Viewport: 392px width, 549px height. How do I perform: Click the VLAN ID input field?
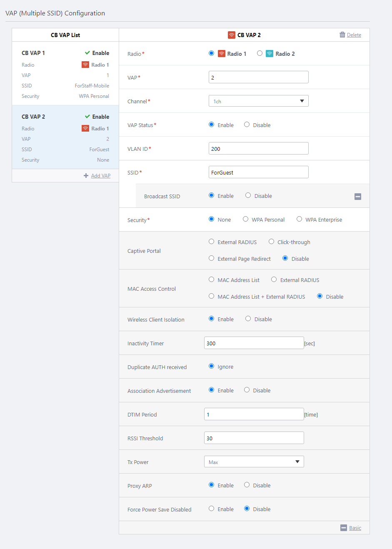point(258,149)
